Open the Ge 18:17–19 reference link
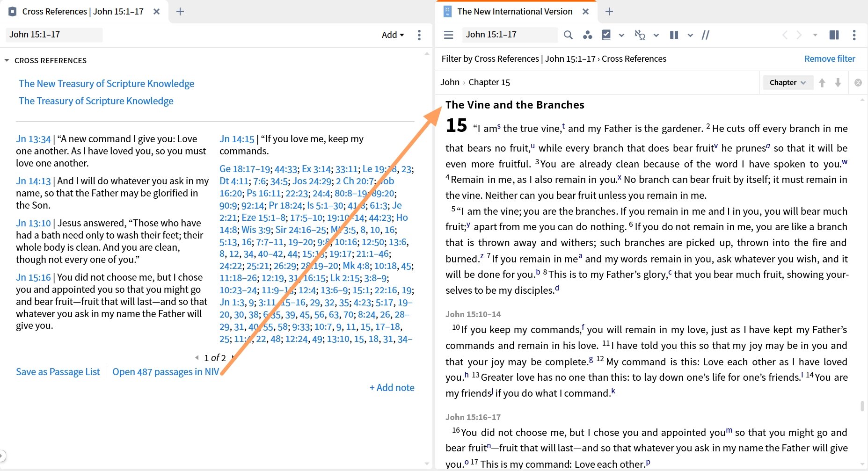The width and height of the screenshot is (868, 471). (245, 169)
